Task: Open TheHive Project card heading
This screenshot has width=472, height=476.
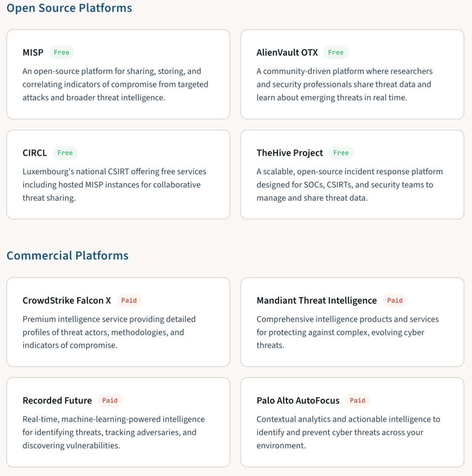Action: coord(290,153)
